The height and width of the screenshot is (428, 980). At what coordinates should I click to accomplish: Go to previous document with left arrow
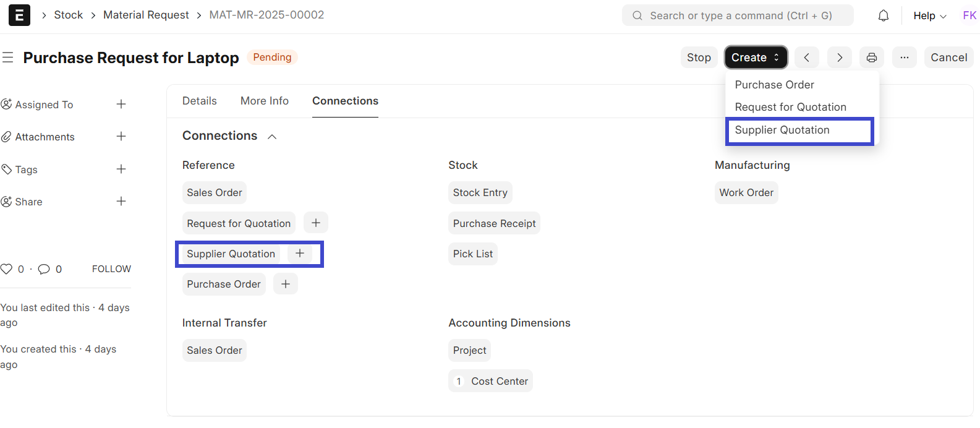click(806, 58)
